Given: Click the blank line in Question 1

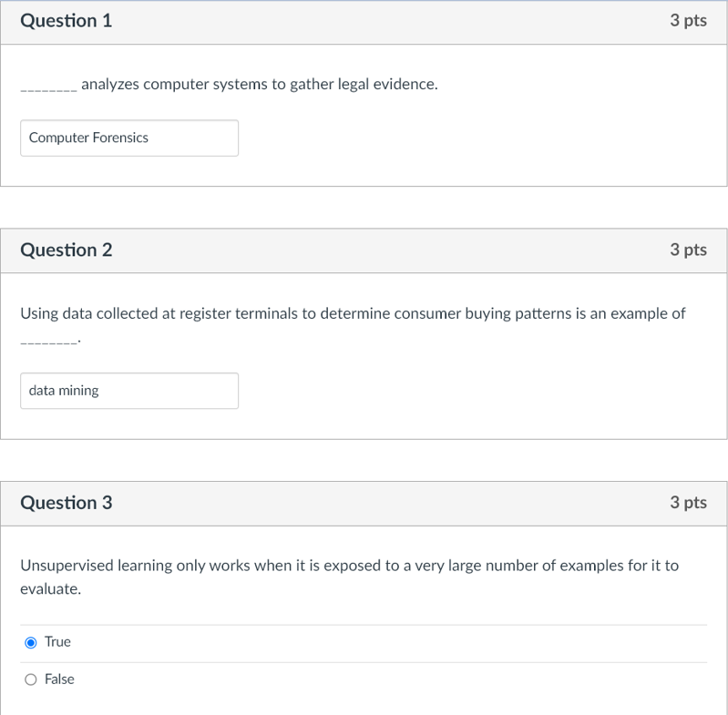Looking at the screenshot, I should point(48,88).
